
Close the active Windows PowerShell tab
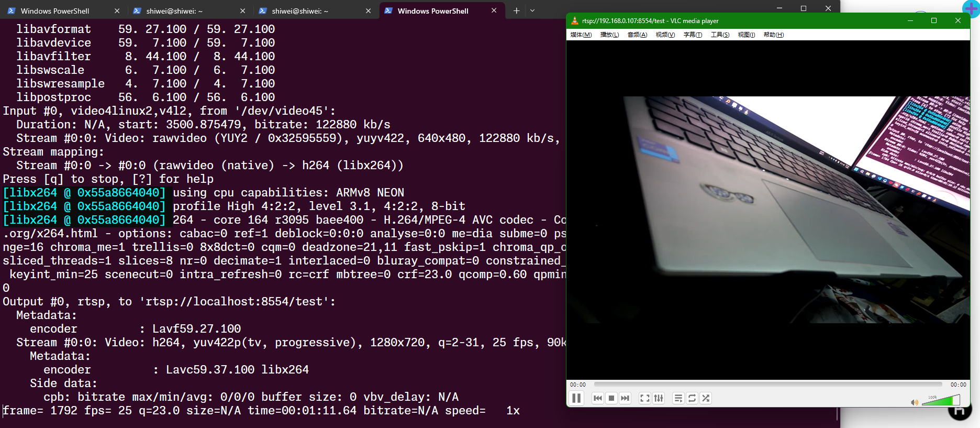click(494, 10)
